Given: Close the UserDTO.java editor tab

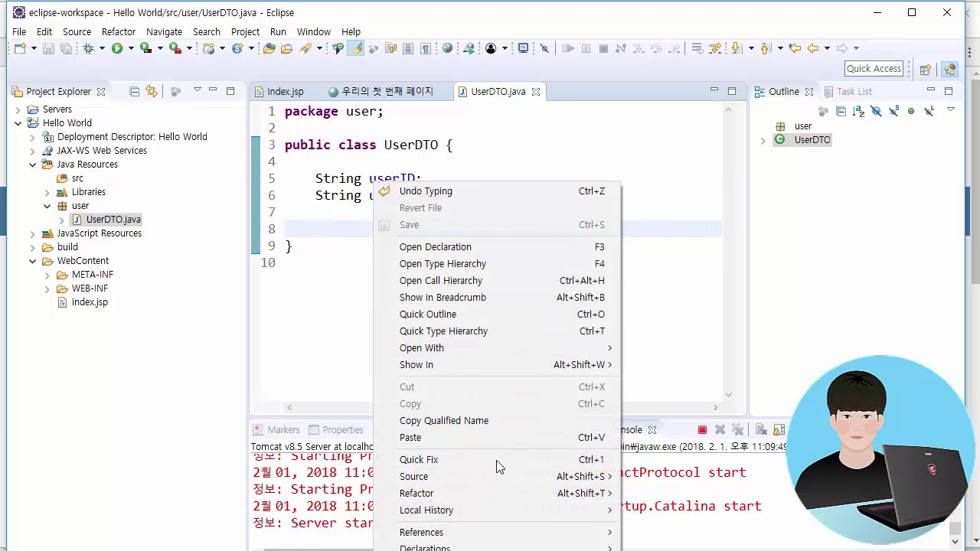Looking at the screenshot, I should point(536,92).
